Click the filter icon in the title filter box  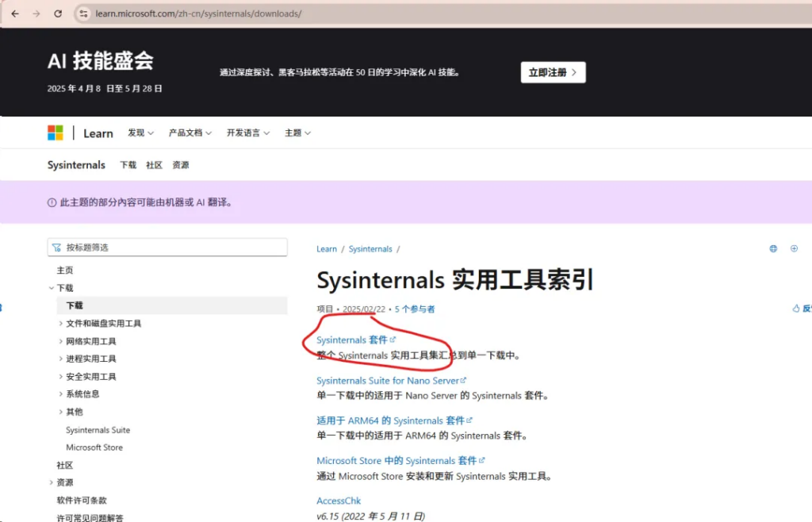56,248
